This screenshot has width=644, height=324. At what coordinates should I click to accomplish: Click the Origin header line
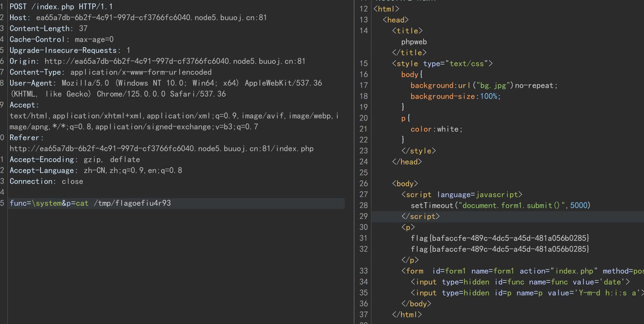pos(158,61)
